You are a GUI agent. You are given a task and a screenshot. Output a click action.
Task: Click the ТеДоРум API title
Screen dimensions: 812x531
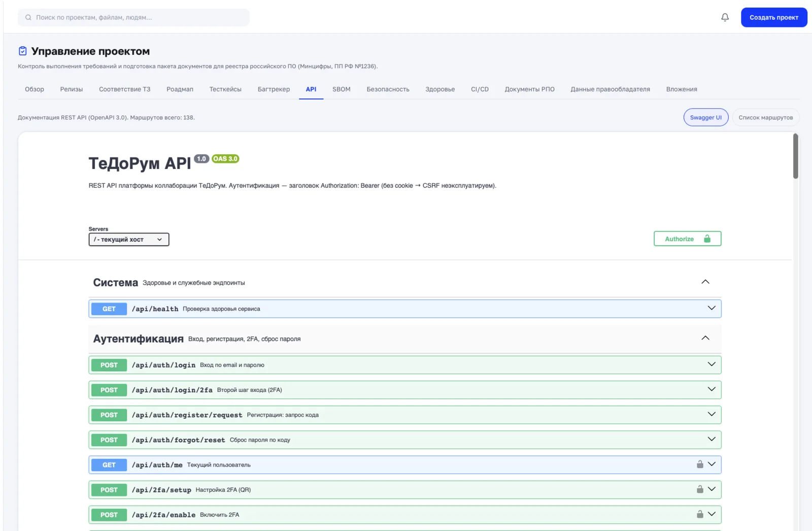[x=140, y=163]
